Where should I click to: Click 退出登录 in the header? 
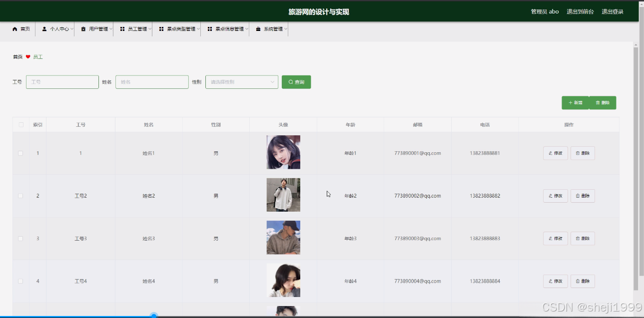point(613,11)
